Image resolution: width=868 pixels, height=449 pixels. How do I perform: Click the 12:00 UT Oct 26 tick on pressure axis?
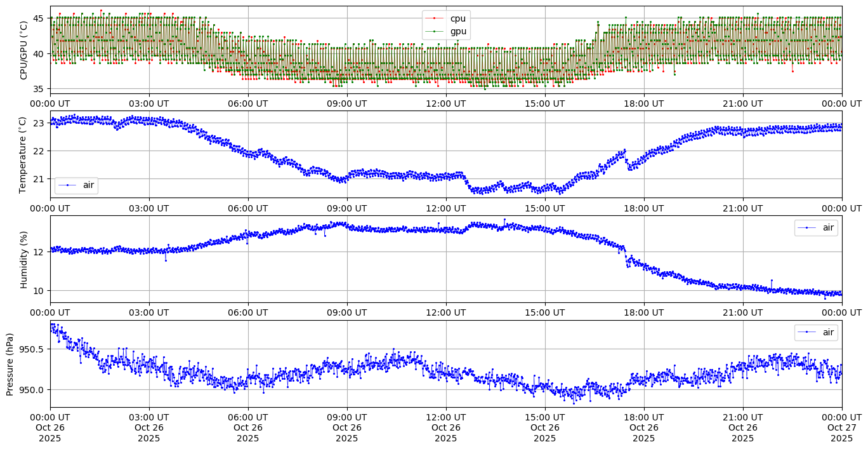(445, 427)
